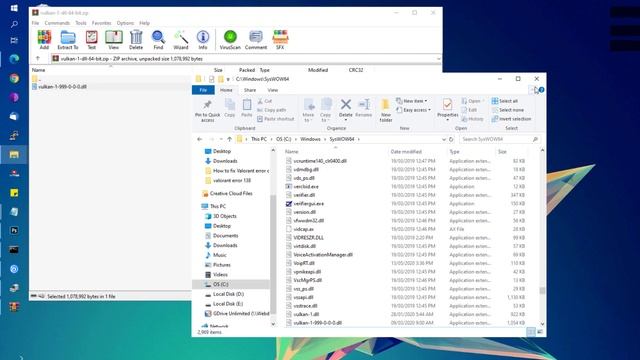Click the Search SysWOW64 field
640x360 pixels.
coord(499,139)
